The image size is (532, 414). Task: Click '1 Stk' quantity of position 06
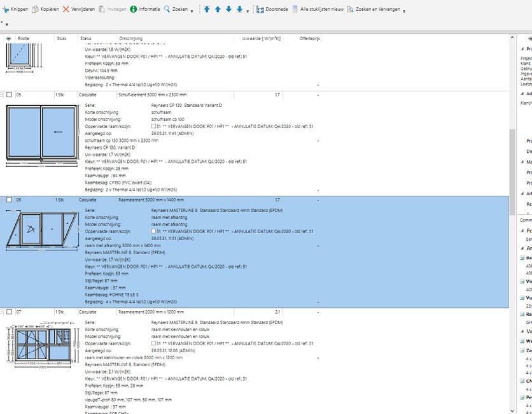pyautogui.click(x=60, y=200)
